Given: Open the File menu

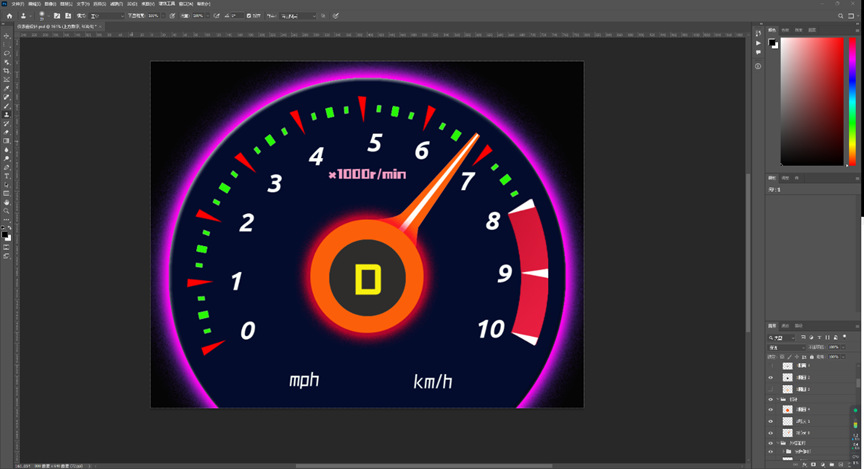Looking at the screenshot, I should (x=18, y=4).
